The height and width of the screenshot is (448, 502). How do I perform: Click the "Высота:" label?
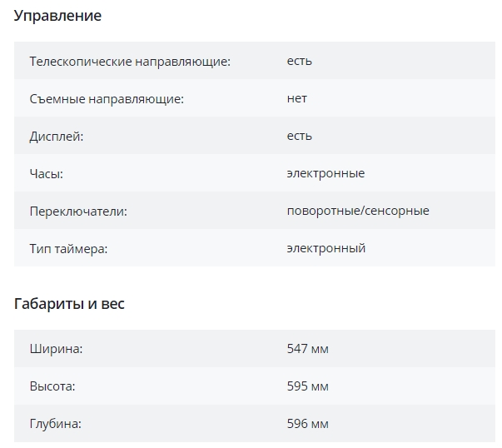(x=52, y=386)
